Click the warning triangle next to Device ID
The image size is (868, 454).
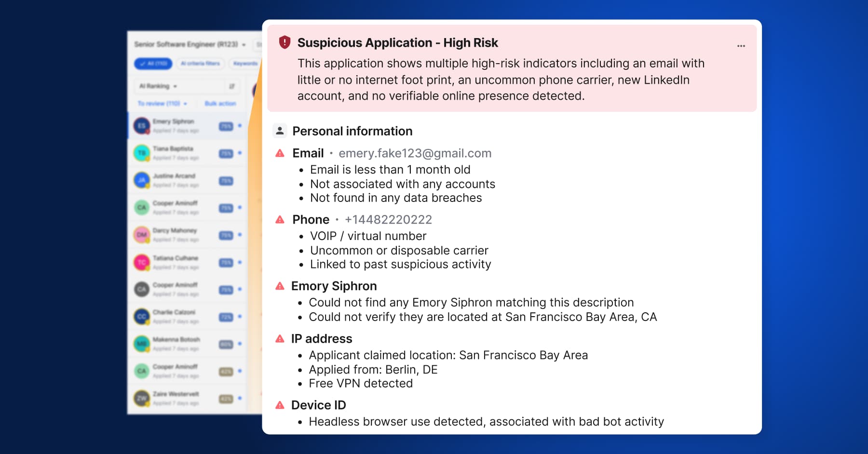[x=280, y=405]
